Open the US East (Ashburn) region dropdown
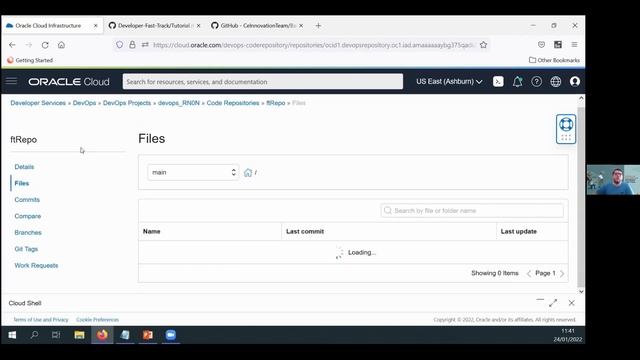The height and width of the screenshot is (360, 640). coord(449,82)
